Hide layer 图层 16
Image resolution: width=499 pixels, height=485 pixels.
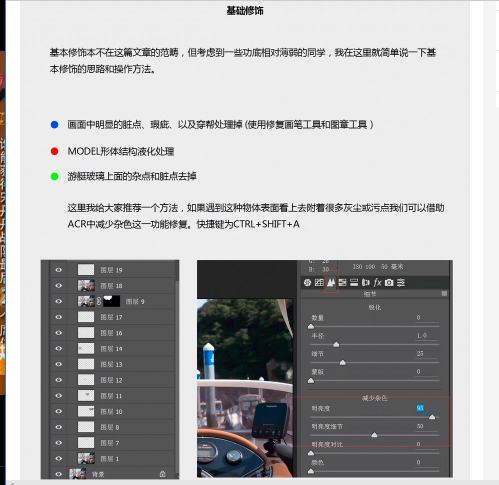[x=59, y=333]
